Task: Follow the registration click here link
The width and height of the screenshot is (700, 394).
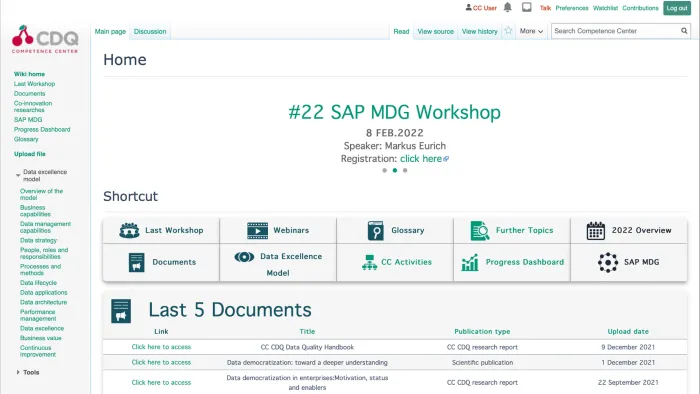Action: coord(421,159)
